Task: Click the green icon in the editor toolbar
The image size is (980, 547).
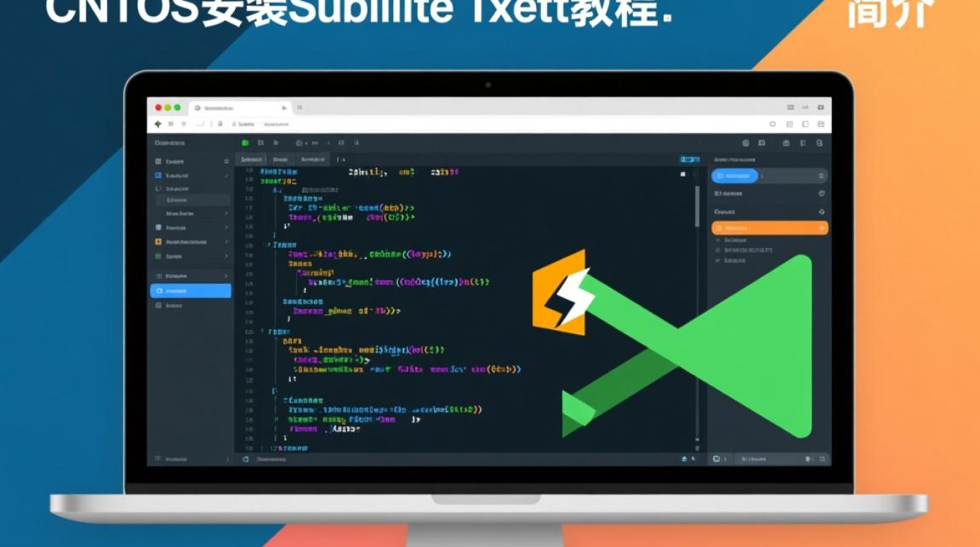Action: (246, 144)
